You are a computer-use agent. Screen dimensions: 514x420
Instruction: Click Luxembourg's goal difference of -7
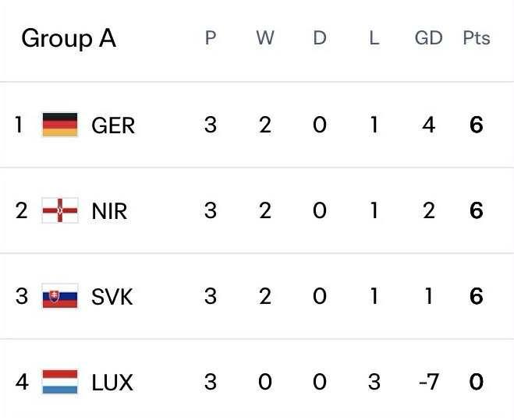427,382
